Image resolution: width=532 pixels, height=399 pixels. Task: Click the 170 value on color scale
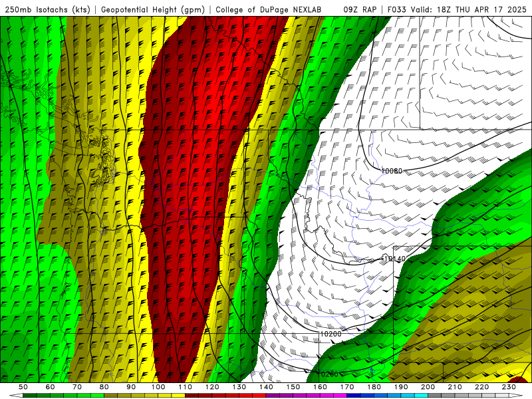tap(347, 387)
